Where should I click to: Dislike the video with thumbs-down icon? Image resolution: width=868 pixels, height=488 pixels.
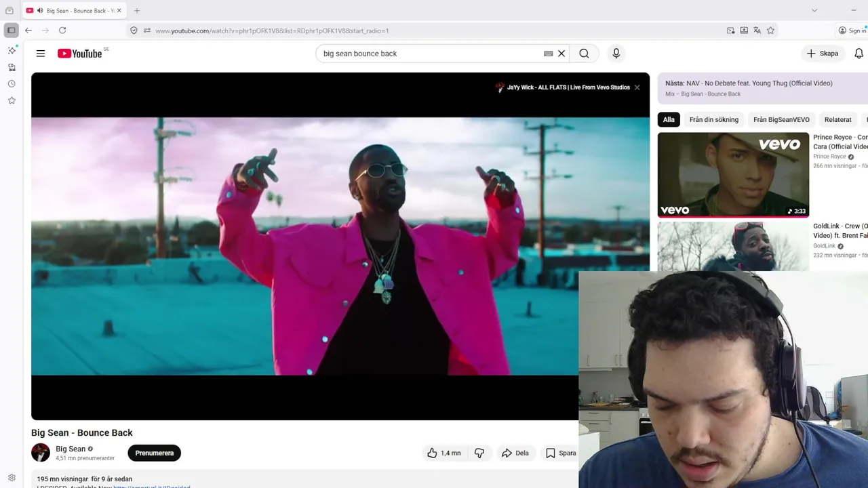pos(479,453)
